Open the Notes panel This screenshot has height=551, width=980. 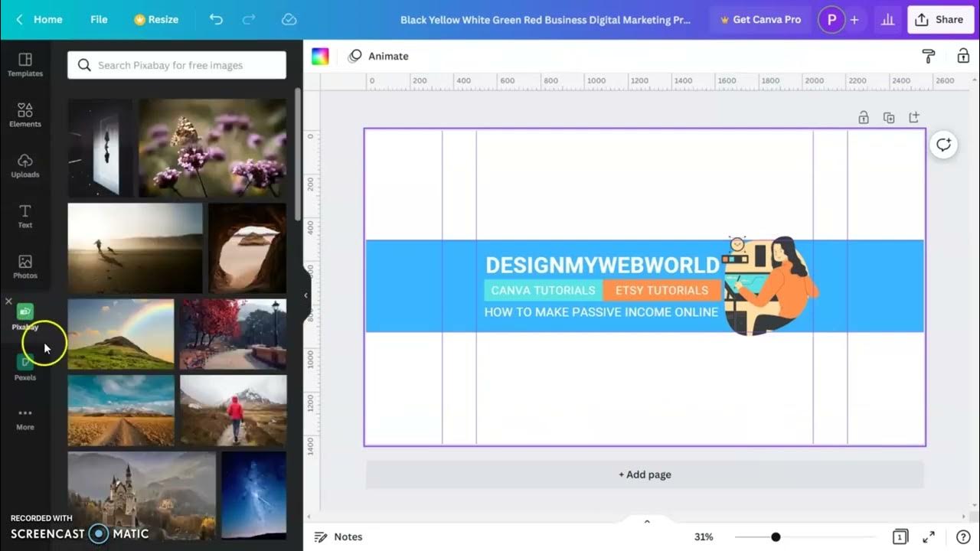pos(338,537)
